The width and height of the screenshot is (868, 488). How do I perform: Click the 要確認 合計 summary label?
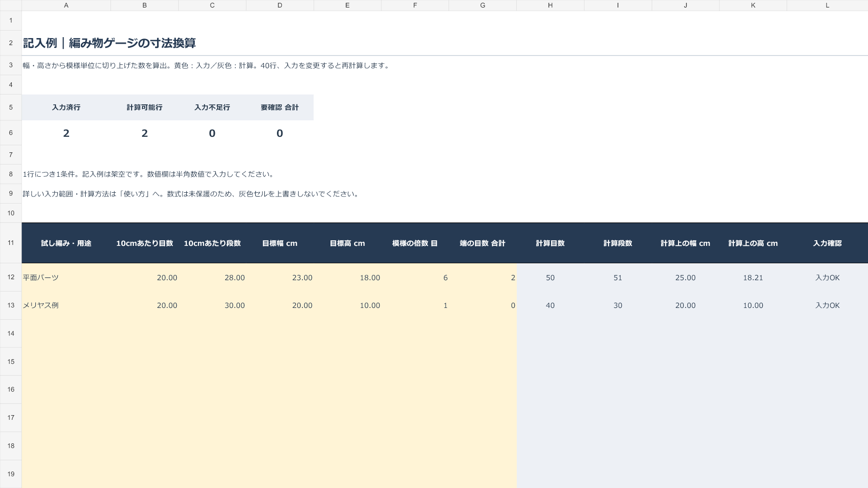[280, 108]
